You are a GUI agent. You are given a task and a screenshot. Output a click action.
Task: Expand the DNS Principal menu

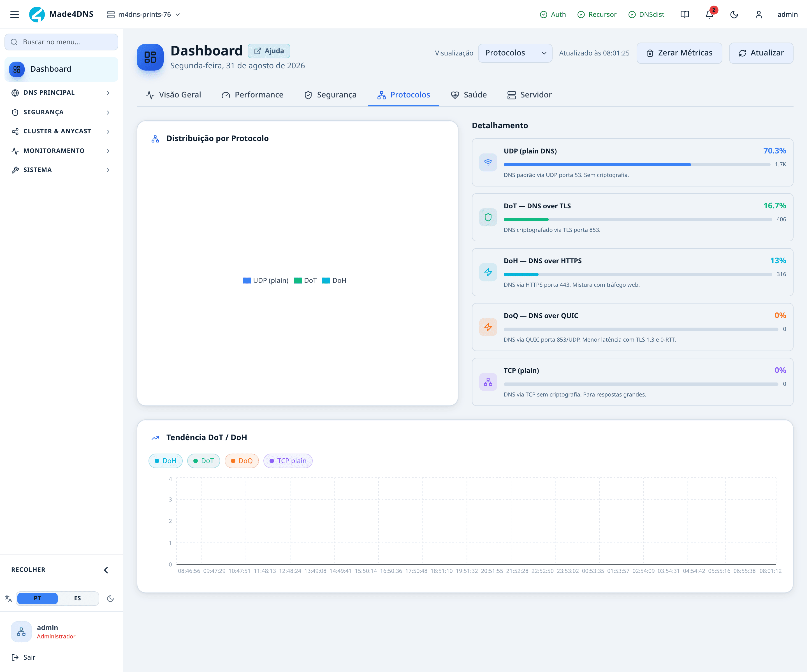(x=61, y=93)
